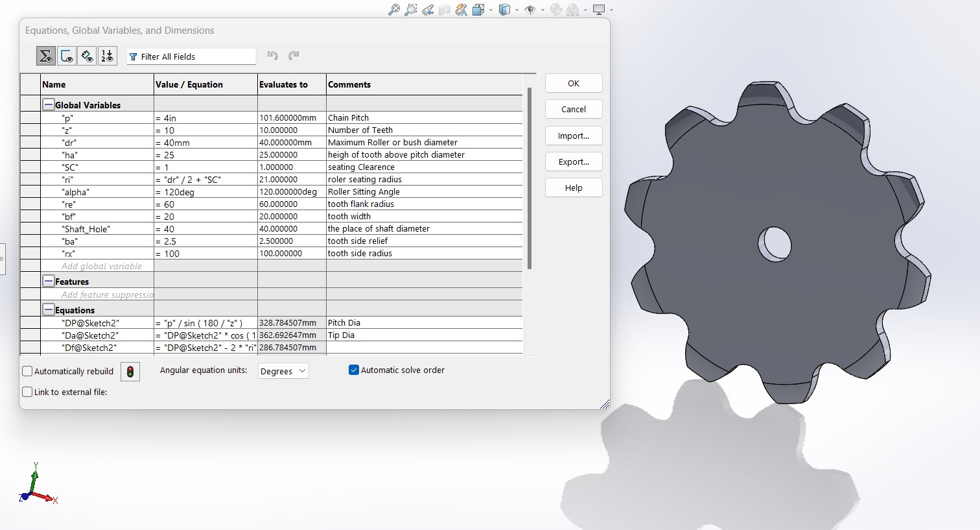Image resolution: width=980 pixels, height=530 pixels.
Task: Return to Previous View
Action: tap(428, 10)
